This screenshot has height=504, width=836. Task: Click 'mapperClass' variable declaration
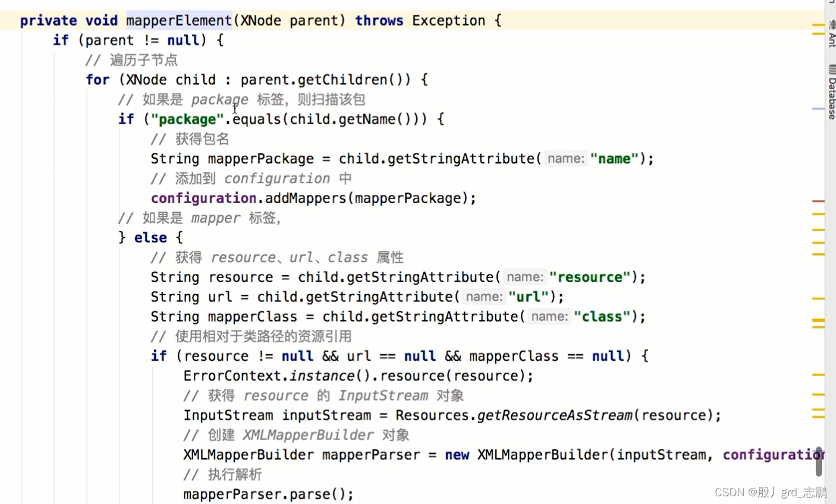pyautogui.click(x=252, y=317)
